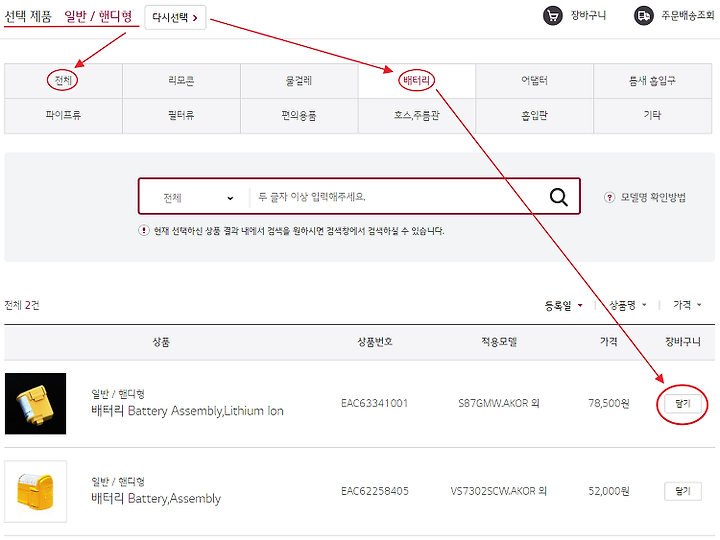
Task: Click the 다시선택 reselect button
Action: click(x=175, y=17)
